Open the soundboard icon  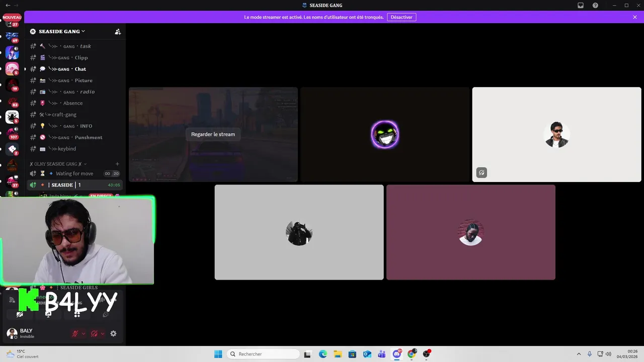(106, 314)
